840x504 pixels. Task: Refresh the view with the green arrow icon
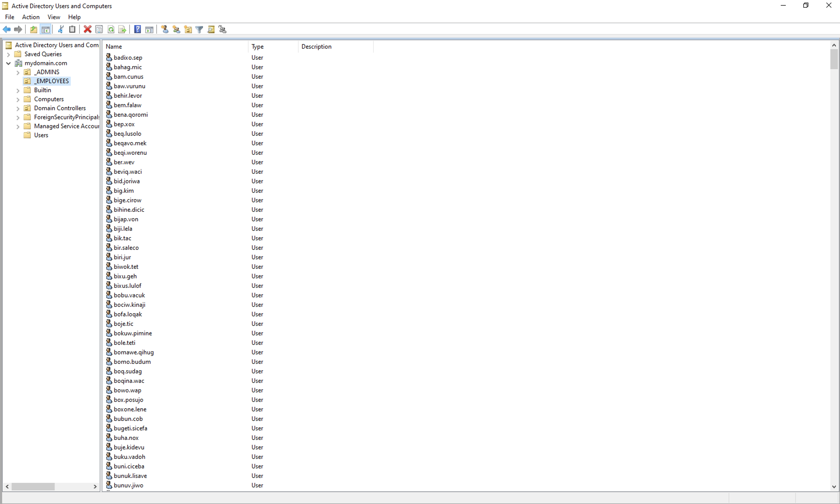click(x=111, y=30)
